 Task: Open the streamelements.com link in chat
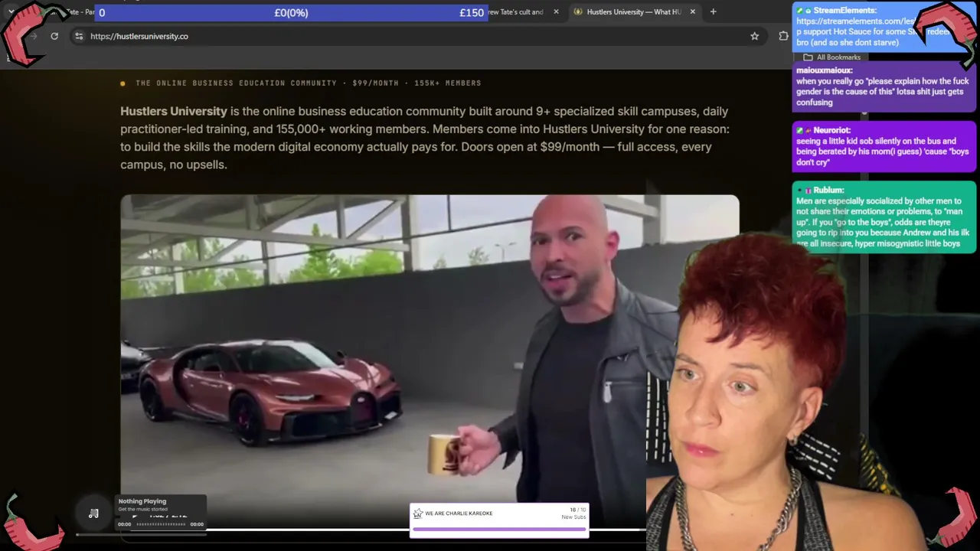coord(856,21)
